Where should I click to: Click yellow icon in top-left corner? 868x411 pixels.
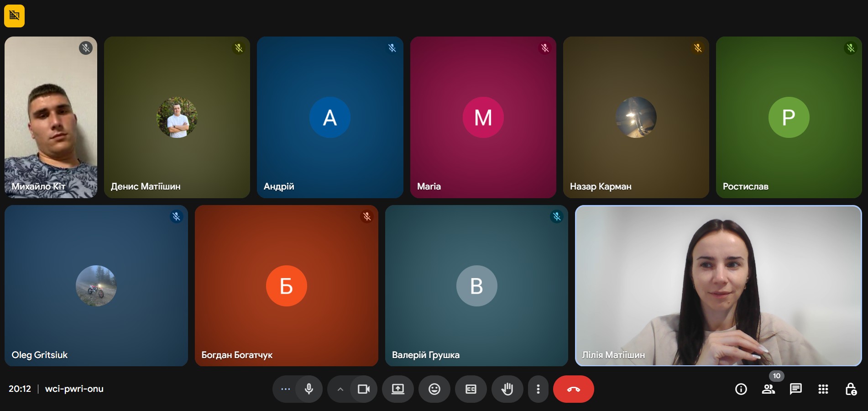click(15, 16)
